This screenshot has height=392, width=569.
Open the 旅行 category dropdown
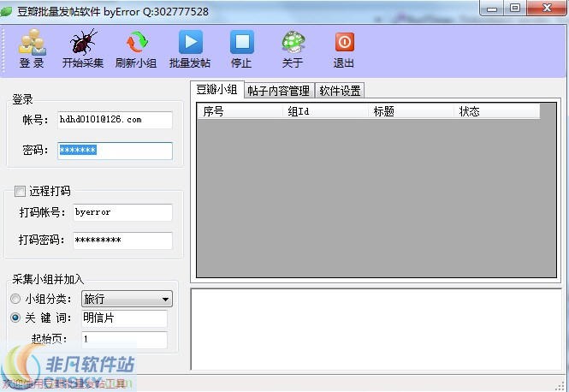127,299
